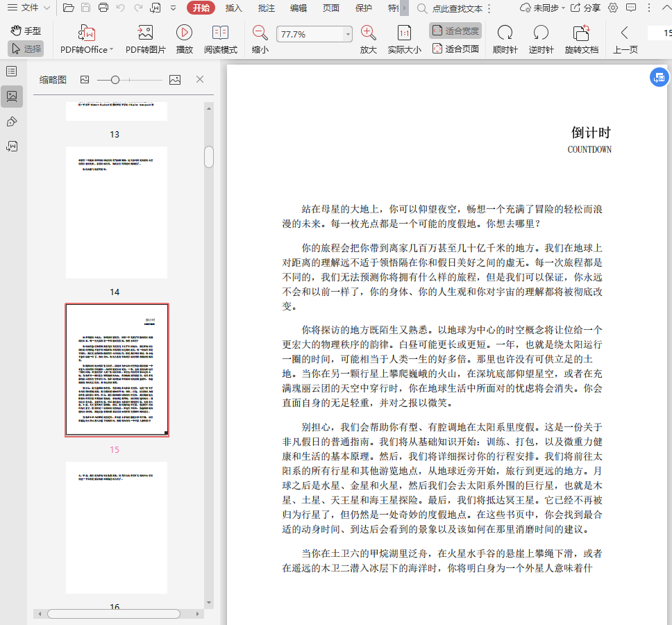Click the 倒计时 chapter title
Viewport: 672px width, 625px height.
click(x=591, y=133)
